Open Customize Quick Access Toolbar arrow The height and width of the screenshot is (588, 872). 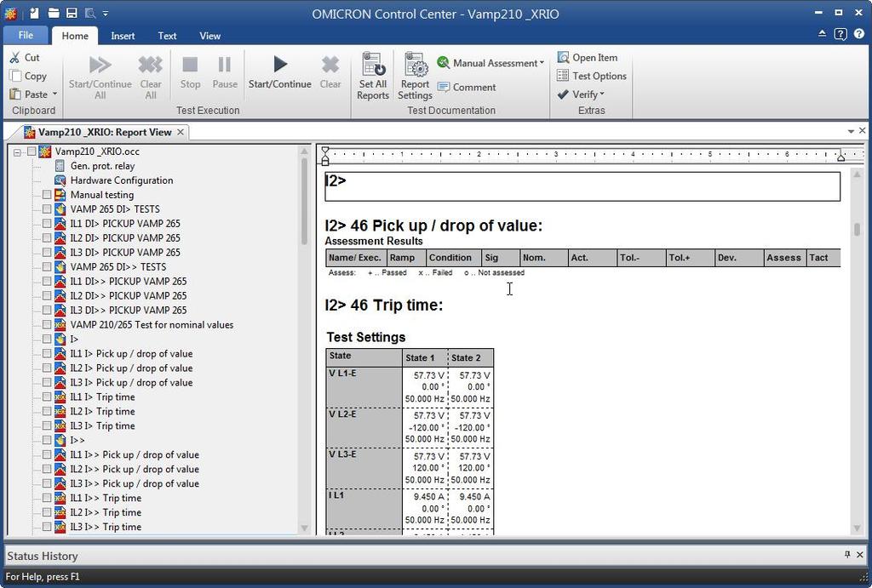pos(106,13)
